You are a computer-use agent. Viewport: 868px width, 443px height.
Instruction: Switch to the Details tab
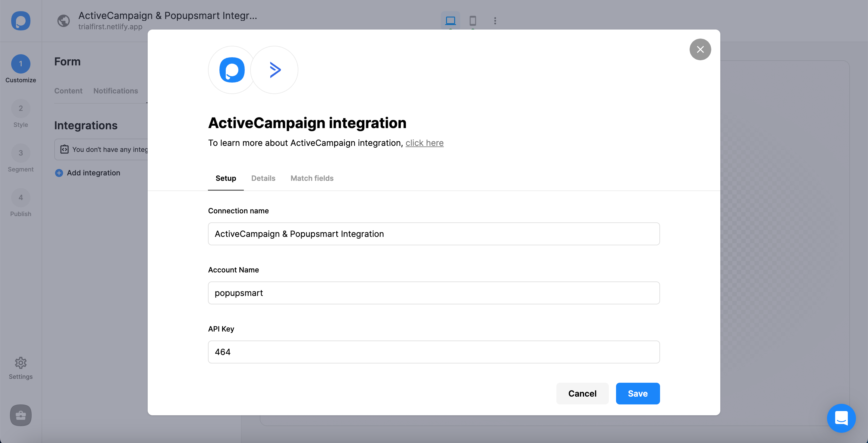click(x=263, y=178)
